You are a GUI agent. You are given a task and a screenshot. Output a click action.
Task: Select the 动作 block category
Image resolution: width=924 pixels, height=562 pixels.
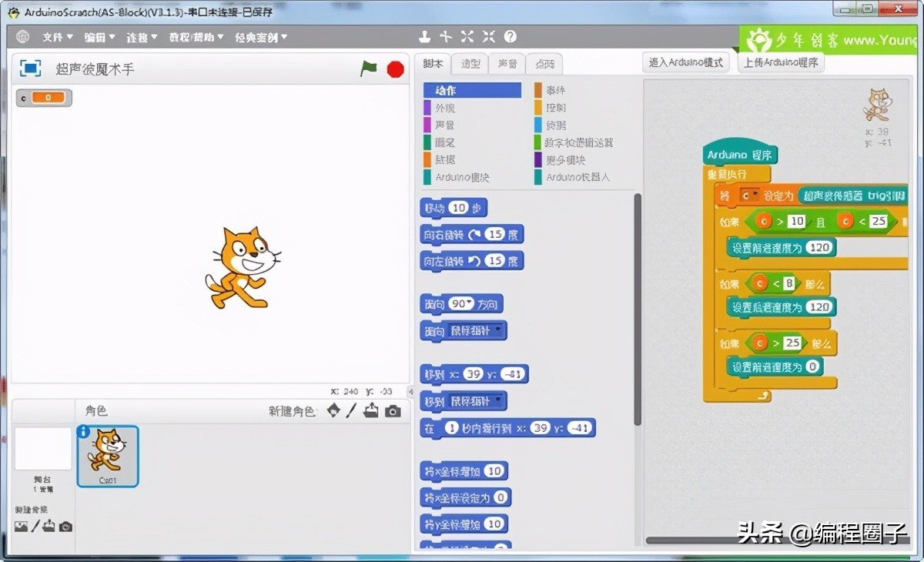coord(472,91)
